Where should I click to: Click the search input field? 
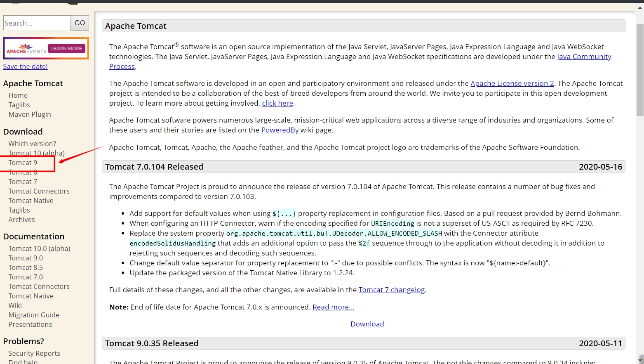(x=37, y=23)
